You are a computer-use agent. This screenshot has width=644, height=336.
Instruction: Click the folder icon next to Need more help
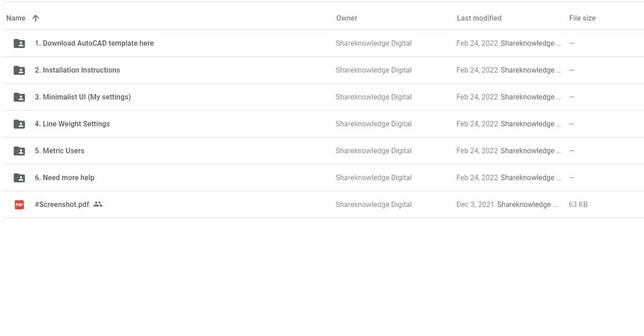tap(19, 177)
